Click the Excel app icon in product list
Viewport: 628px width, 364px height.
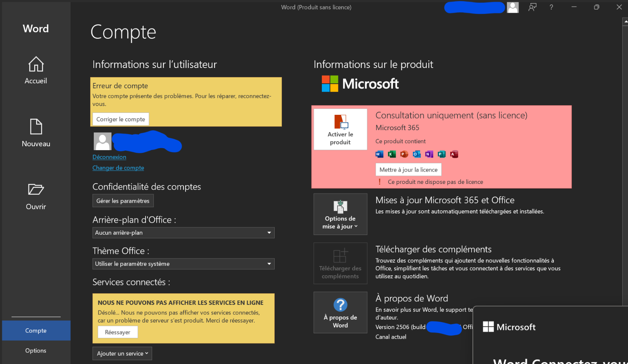392,154
